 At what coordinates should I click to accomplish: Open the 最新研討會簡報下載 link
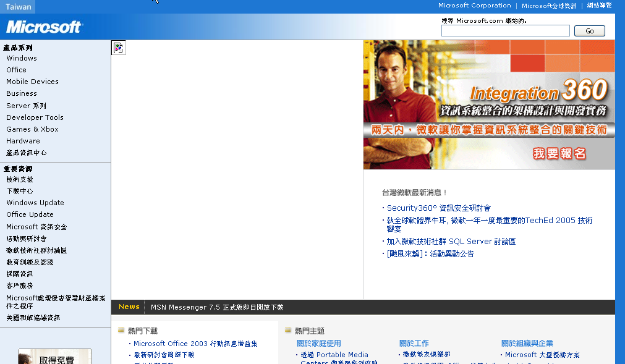(164, 355)
